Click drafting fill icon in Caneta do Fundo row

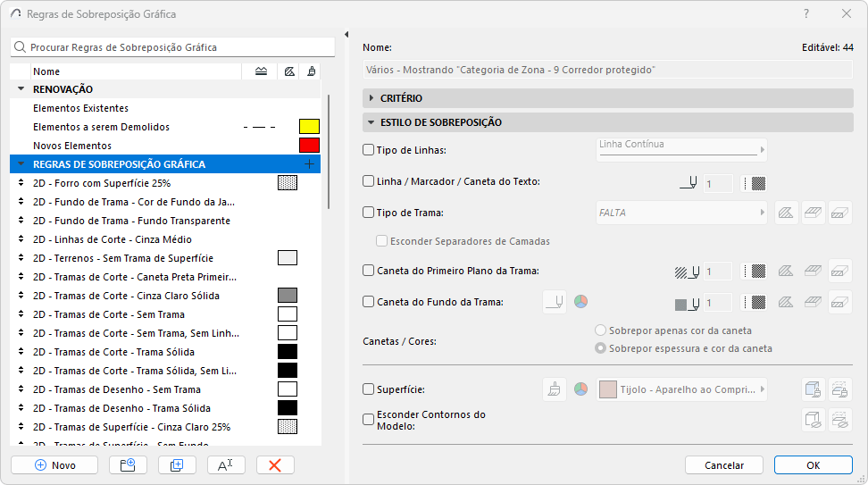click(839, 302)
